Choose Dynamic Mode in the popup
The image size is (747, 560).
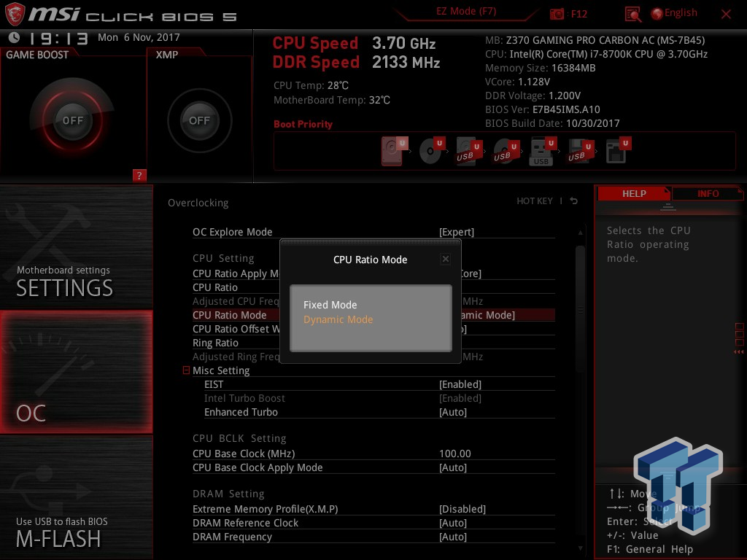(x=338, y=319)
